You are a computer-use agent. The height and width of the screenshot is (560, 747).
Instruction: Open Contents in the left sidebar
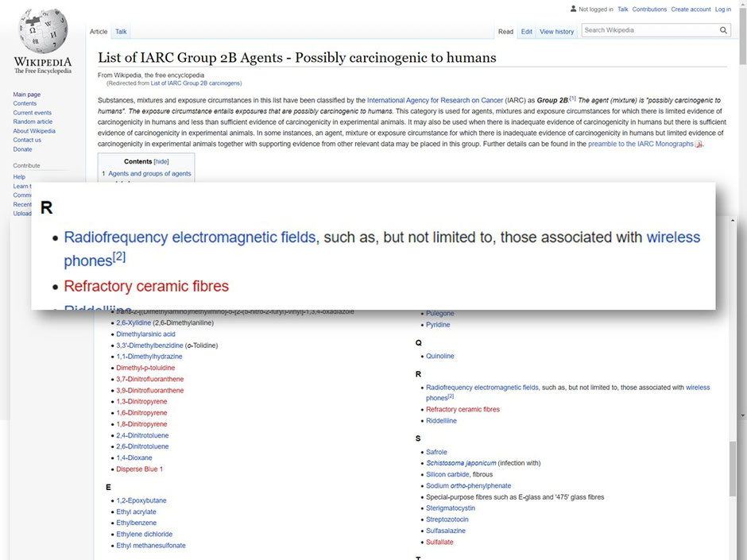[x=25, y=103]
